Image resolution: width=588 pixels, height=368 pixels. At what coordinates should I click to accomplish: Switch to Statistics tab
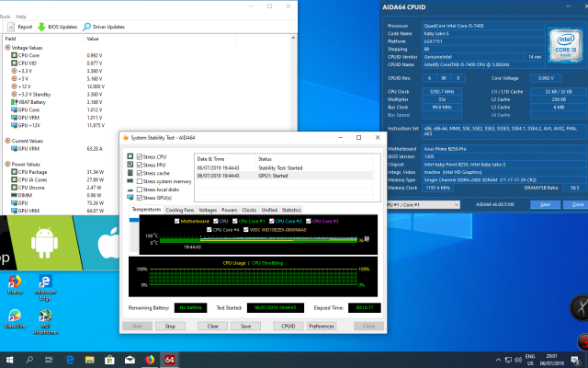[x=291, y=210]
